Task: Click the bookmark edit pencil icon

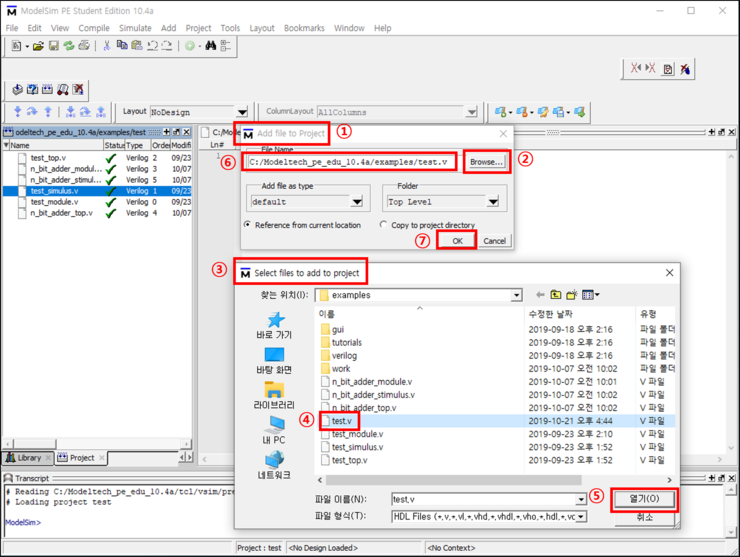Action: click(543, 112)
